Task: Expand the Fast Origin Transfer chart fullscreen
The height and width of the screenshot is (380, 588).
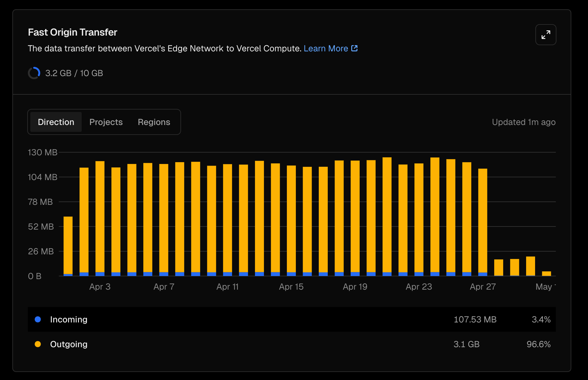Action: pos(546,35)
